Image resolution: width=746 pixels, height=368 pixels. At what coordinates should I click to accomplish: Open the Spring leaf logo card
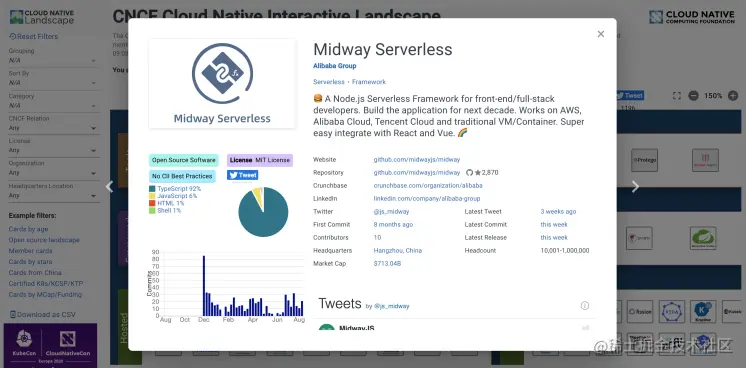coord(703,238)
